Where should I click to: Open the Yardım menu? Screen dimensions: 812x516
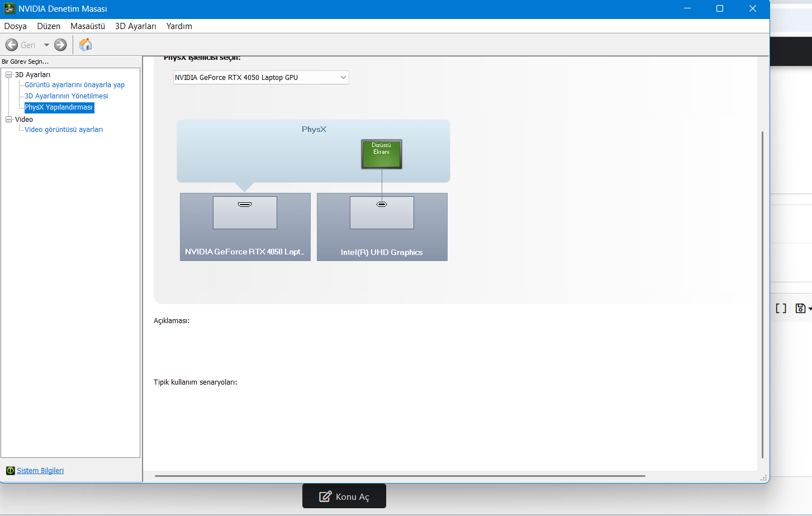(x=179, y=26)
